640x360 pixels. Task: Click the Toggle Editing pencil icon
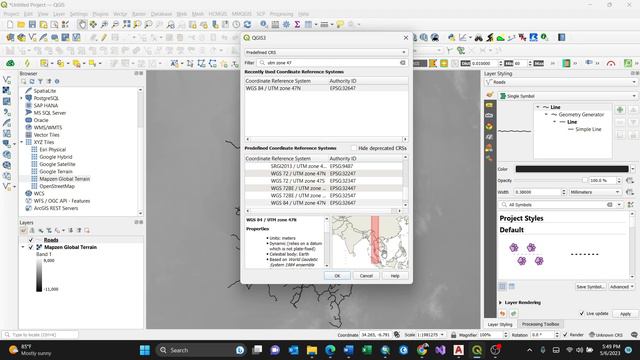pyautogui.click(x=104, y=38)
